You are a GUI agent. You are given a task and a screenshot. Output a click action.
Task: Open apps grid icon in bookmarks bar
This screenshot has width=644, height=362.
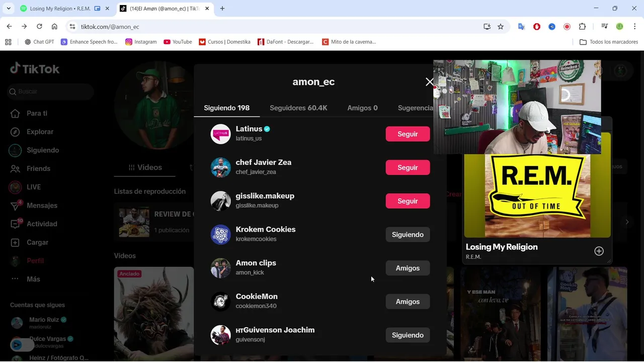(x=8, y=42)
